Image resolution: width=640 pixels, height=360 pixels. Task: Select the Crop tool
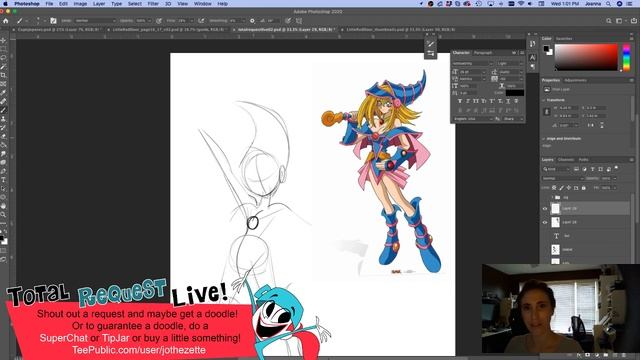(x=3, y=76)
